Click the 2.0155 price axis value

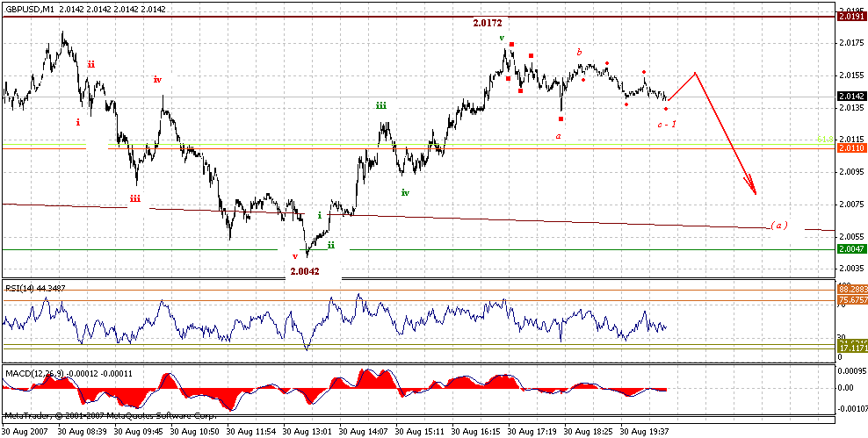click(x=850, y=75)
